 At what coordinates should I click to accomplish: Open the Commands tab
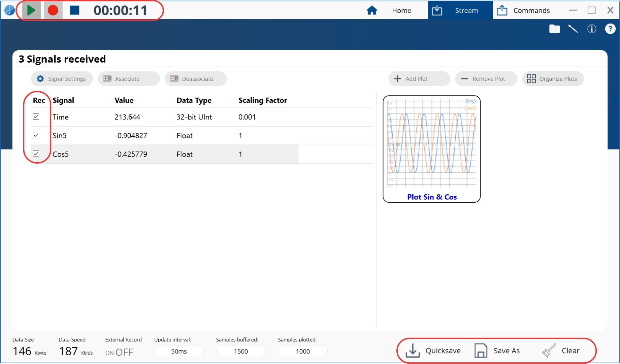[523, 10]
